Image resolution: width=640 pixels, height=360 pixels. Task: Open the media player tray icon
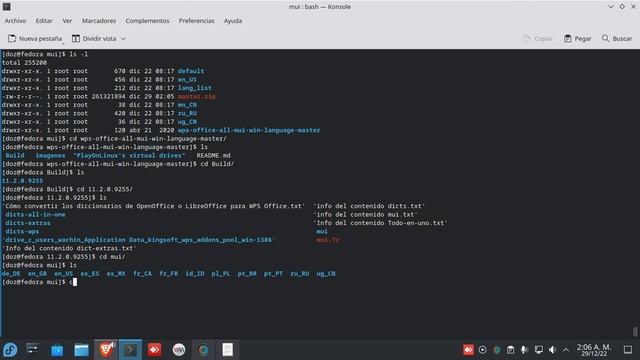point(482,350)
